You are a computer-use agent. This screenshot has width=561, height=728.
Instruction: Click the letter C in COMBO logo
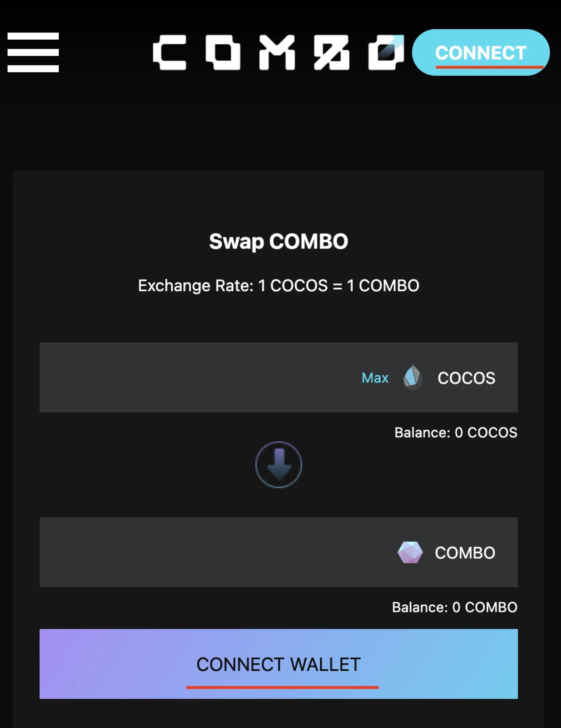tap(170, 53)
